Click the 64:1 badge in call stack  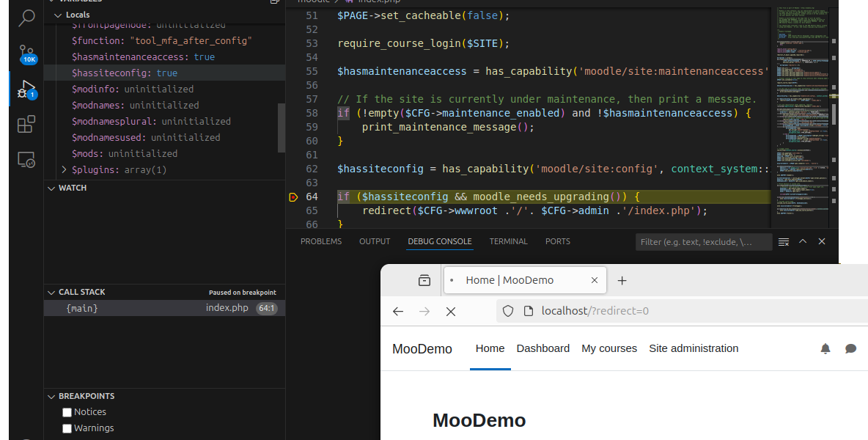point(267,308)
